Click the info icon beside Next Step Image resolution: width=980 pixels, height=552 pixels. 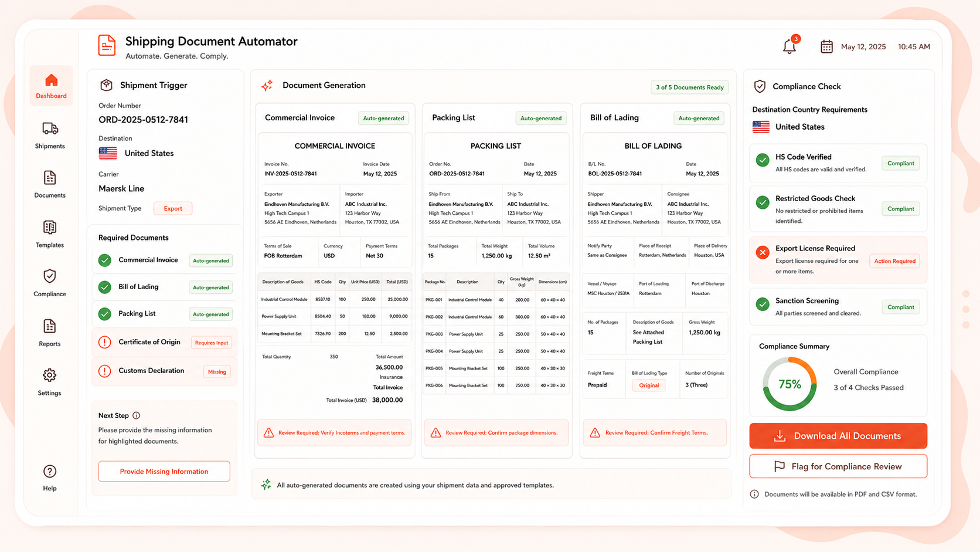[137, 415]
